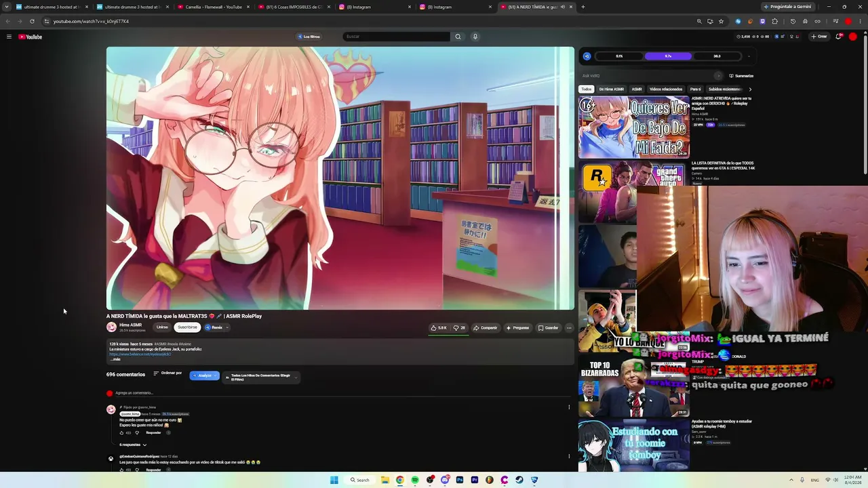The width and height of the screenshot is (868, 488).
Task: Open the Analyze dropdown in comments
Action: pyautogui.click(x=204, y=375)
